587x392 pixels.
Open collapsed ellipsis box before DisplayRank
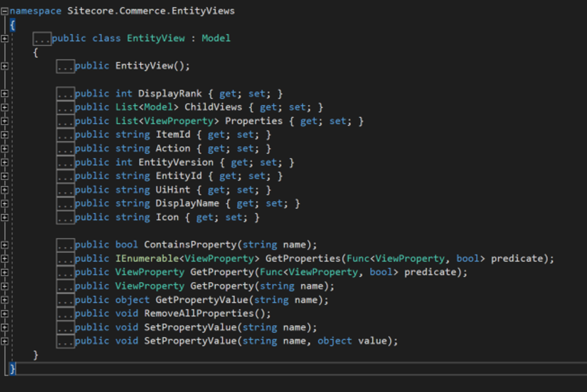65,94
